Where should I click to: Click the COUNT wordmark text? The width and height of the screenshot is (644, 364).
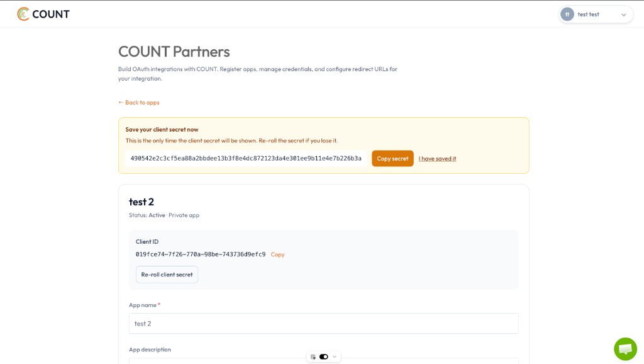coord(51,14)
